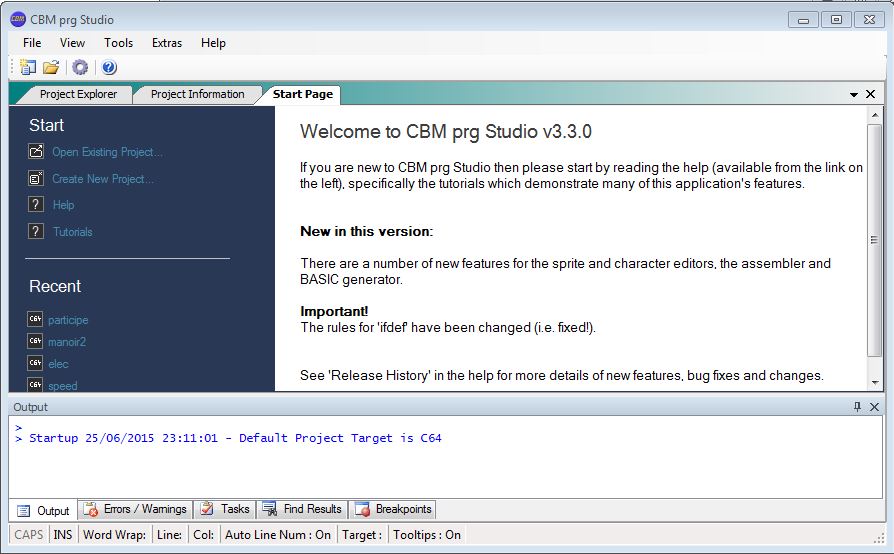
Task: Open recent project elec
Action: pos(58,364)
